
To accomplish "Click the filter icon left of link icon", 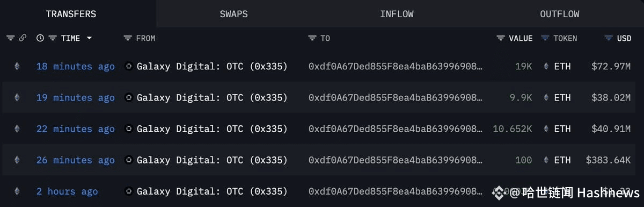I will click(x=10, y=38).
